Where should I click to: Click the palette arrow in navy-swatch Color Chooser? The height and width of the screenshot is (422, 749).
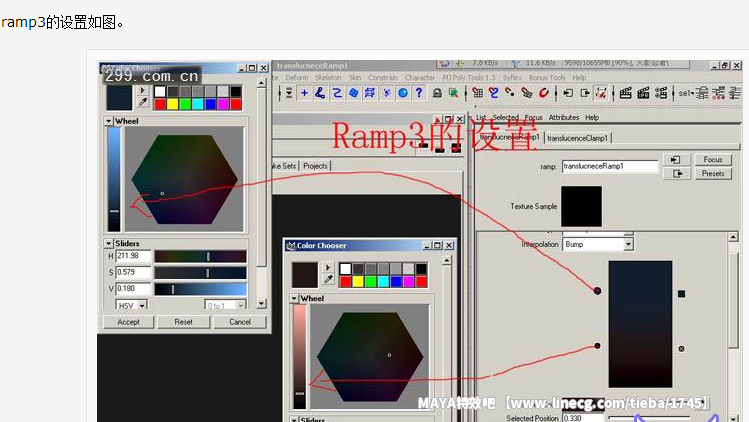(142, 90)
